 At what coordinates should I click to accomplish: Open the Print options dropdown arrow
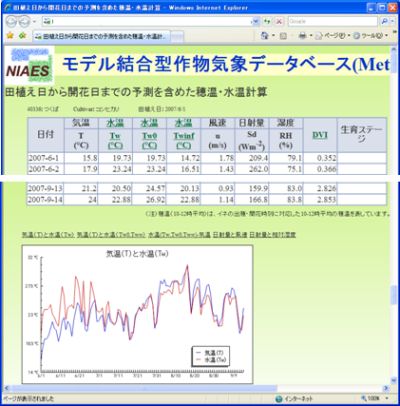coord(311,35)
